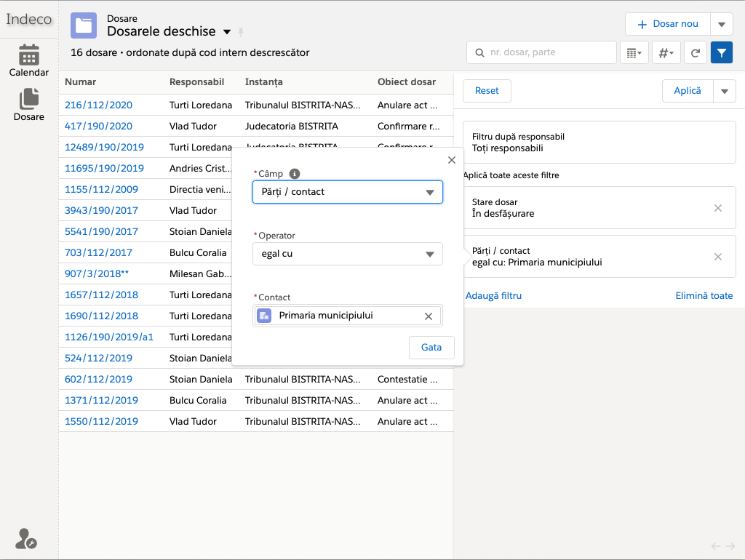This screenshot has height=560, width=745.
Task: Open the table column display settings
Action: (x=633, y=52)
